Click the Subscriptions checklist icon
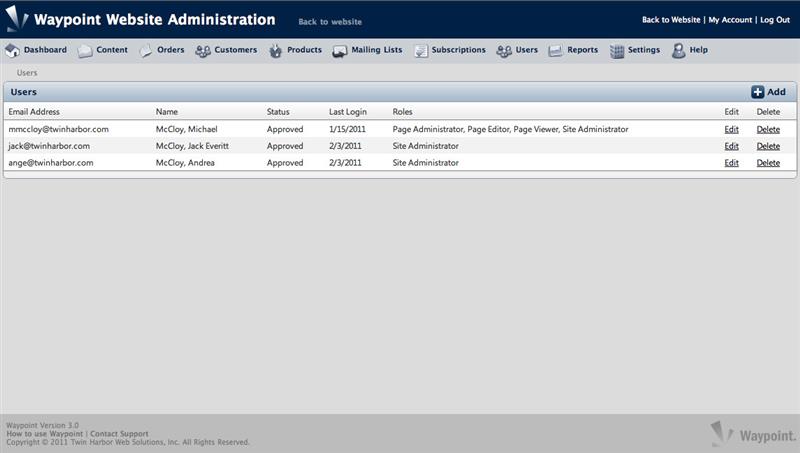 click(421, 51)
